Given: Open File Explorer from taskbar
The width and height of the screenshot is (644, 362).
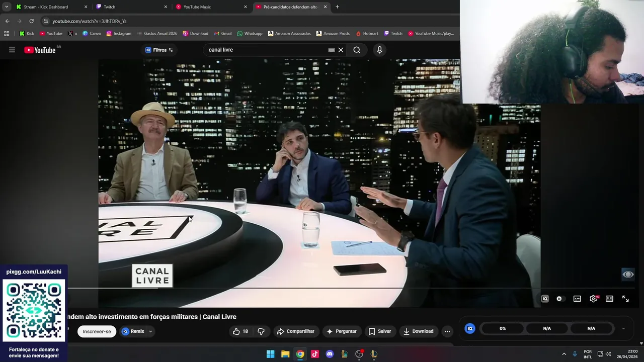Looking at the screenshot, I should (x=285, y=354).
